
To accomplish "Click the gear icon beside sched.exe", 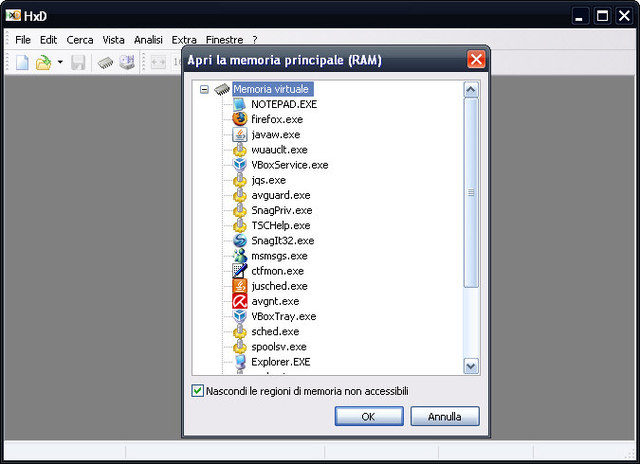I will pyautogui.click(x=240, y=331).
